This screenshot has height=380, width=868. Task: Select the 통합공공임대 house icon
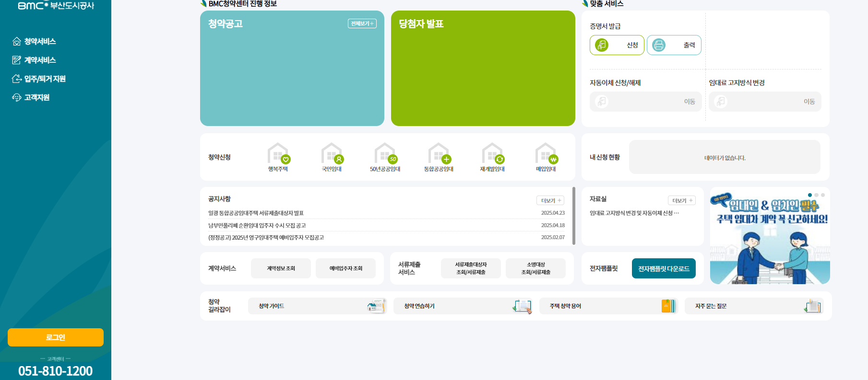439,154
